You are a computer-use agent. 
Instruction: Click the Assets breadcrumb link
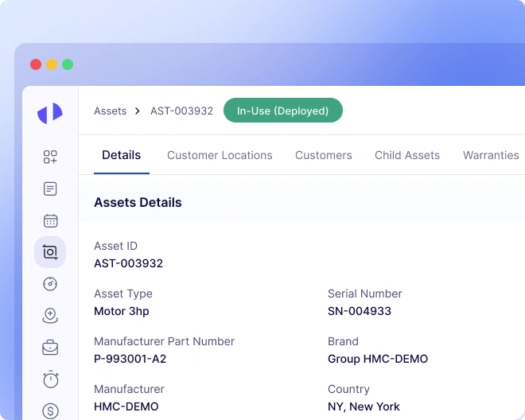pos(110,111)
